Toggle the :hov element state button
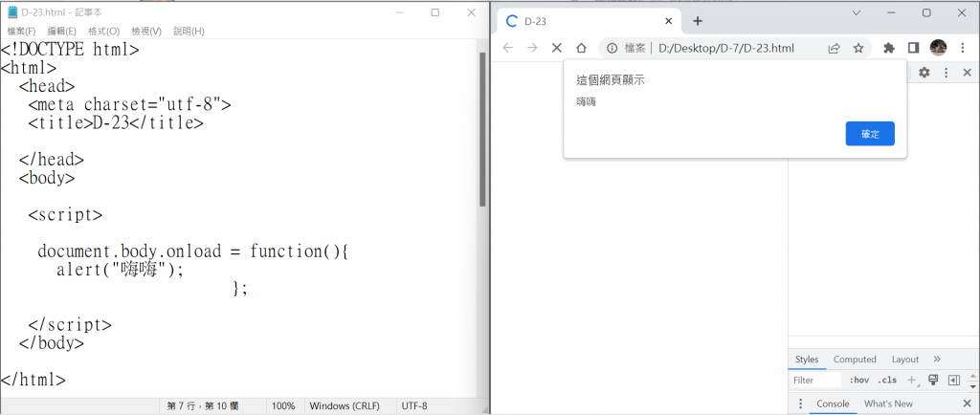Viewport: 980px width, 415px height. pos(858,380)
